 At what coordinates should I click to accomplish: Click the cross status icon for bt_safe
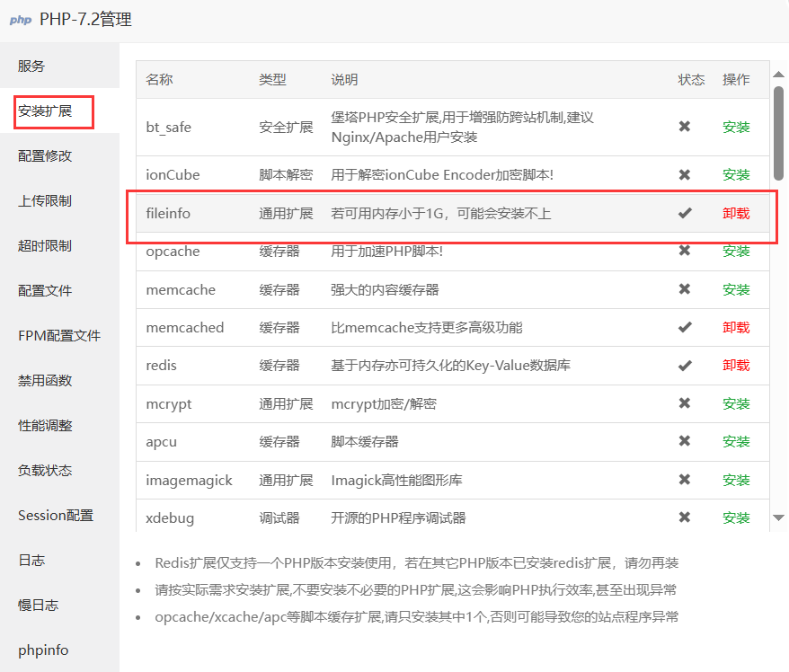point(685,127)
